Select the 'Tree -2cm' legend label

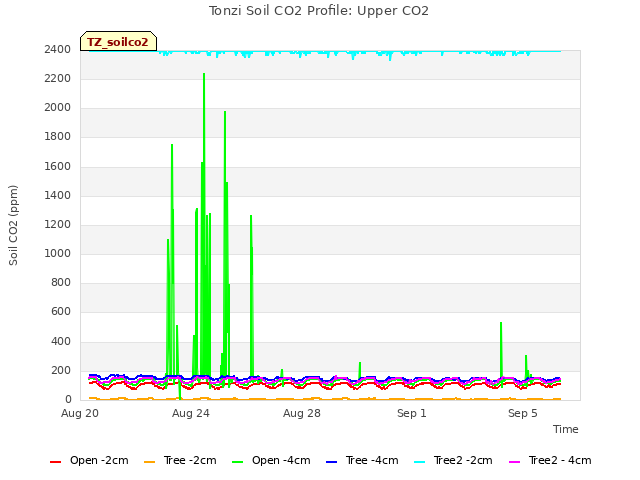coord(190,460)
